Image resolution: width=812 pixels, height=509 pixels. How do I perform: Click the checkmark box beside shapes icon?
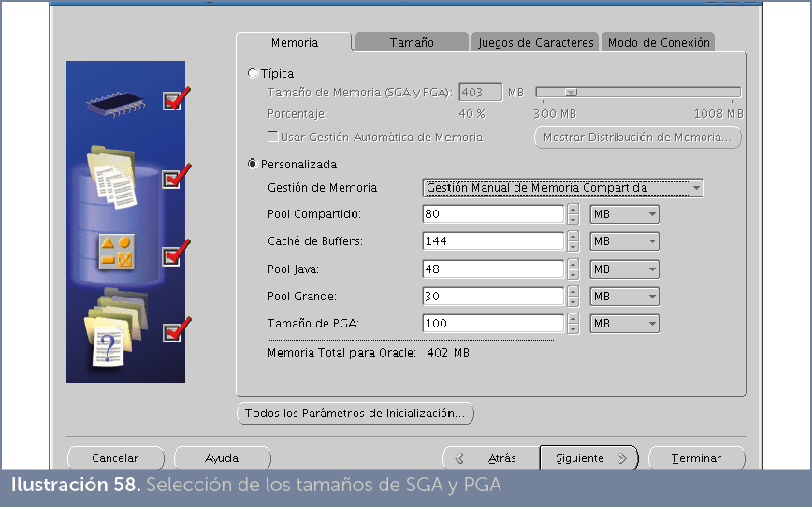[172, 255]
